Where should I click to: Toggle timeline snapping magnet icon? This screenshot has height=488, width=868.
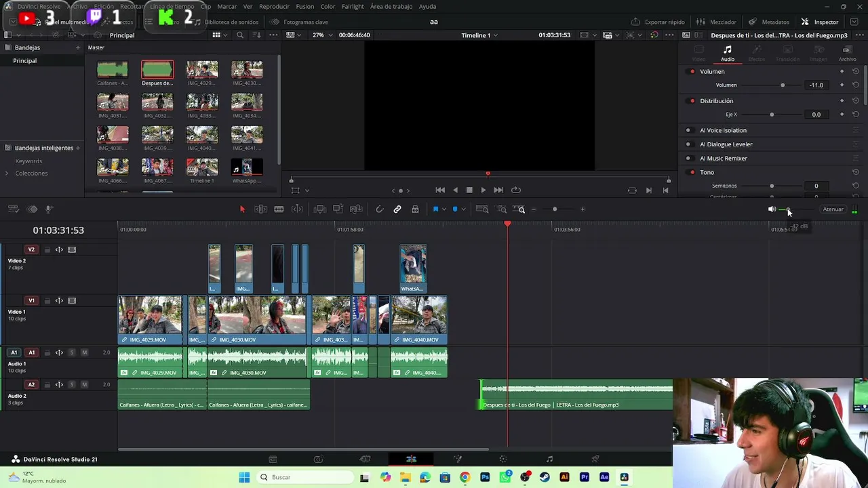[x=380, y=209]
